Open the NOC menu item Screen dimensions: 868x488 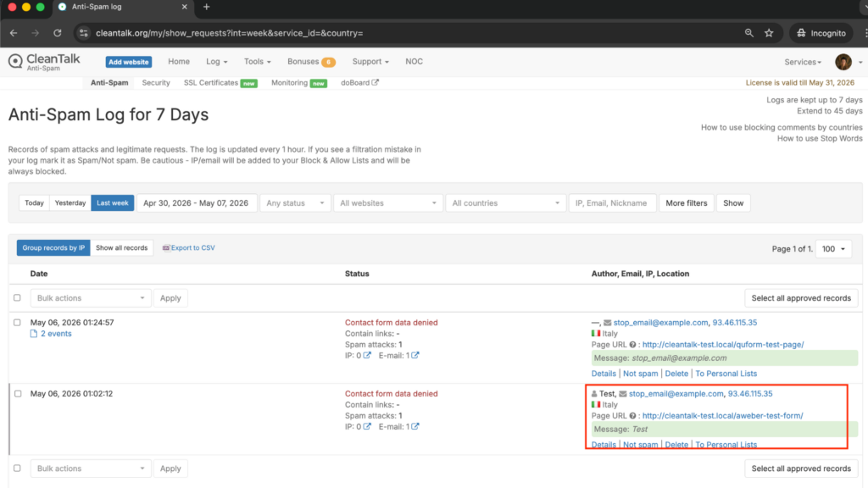click(414, 61)
